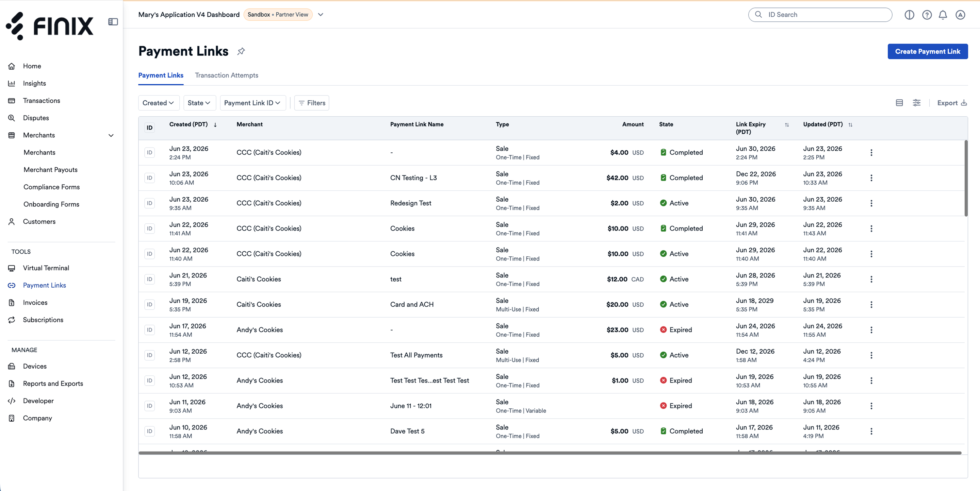980x491 pixels.
Task: Open ID for the Card and ACH row
Action: [149, 304]
